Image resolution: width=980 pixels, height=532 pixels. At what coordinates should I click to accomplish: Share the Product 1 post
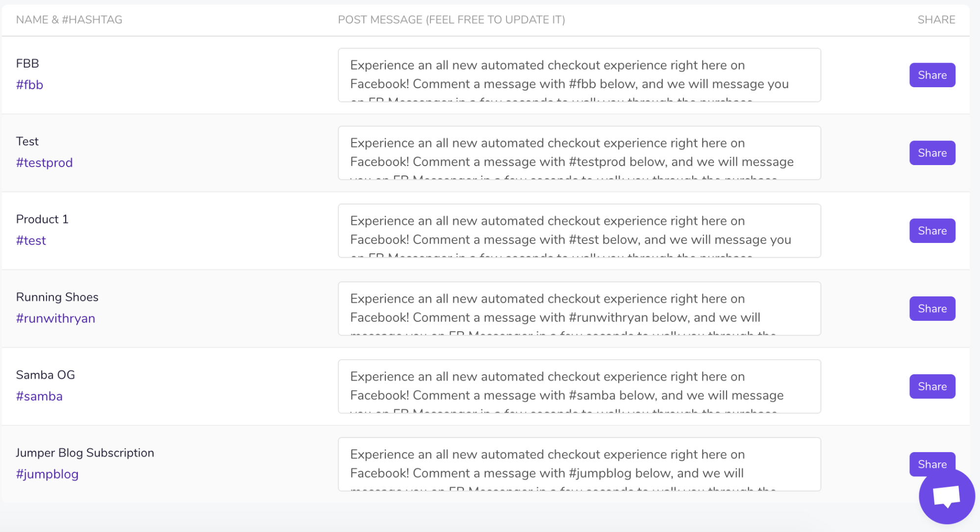932,231
